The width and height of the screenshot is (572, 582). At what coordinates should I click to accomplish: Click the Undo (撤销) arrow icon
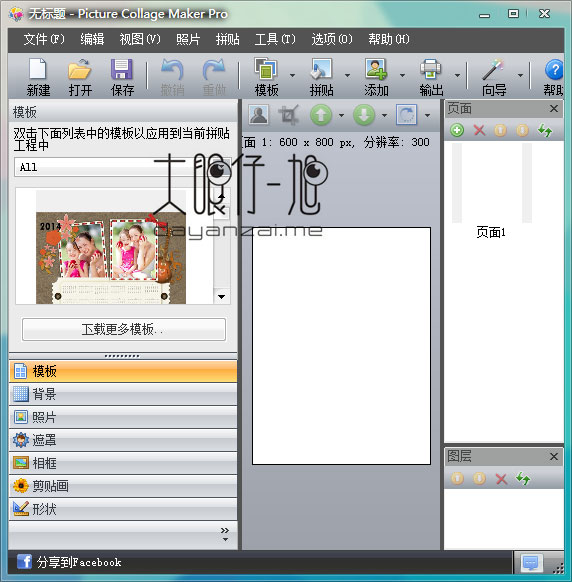[x=172, y=69]
